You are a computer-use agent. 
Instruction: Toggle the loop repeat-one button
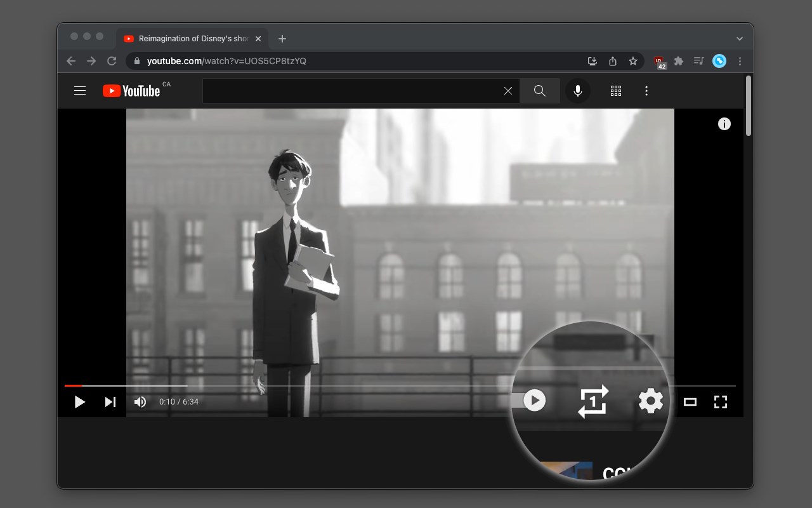pos(593,401)
